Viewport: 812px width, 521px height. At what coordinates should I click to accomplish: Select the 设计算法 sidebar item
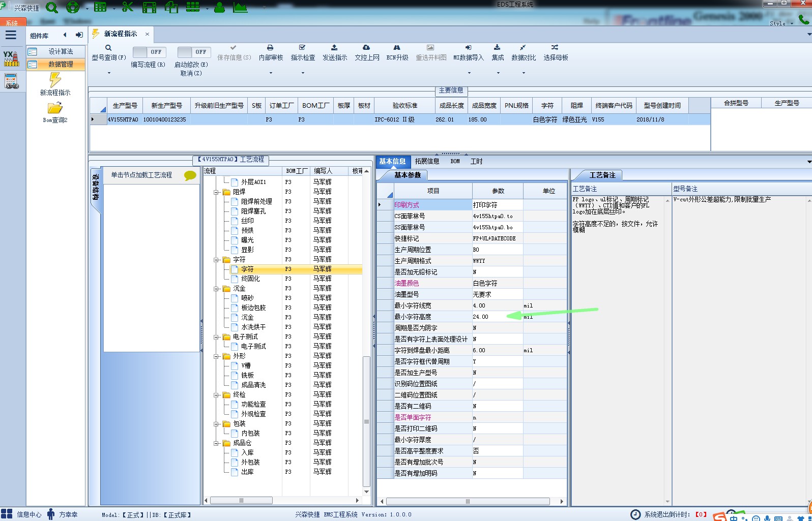[x=56, y=51]
